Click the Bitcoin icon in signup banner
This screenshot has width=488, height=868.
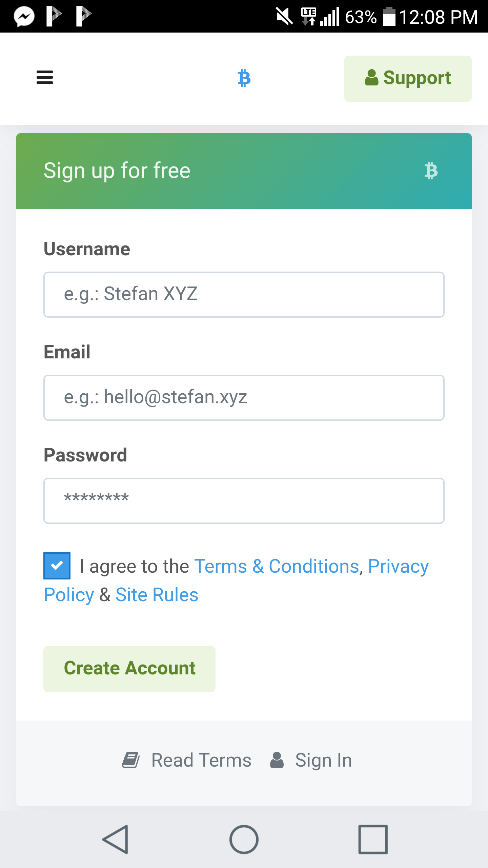tap(431, 171)
